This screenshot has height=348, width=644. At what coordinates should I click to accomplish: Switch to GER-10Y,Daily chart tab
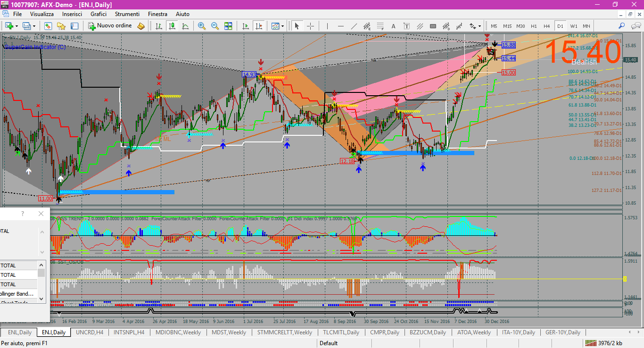click(x=562, y=332)
